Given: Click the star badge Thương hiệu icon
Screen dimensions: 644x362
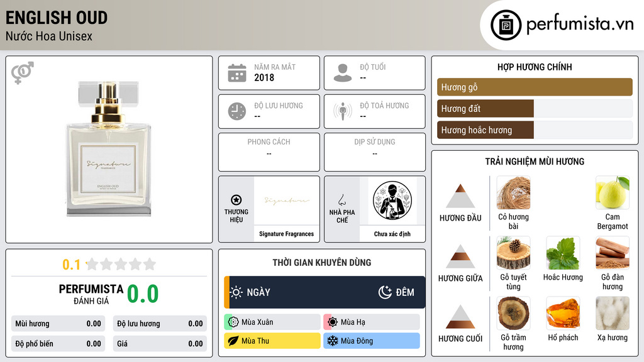Looking at the screenshot, I should pyautogui.click(x=236, y=200).
